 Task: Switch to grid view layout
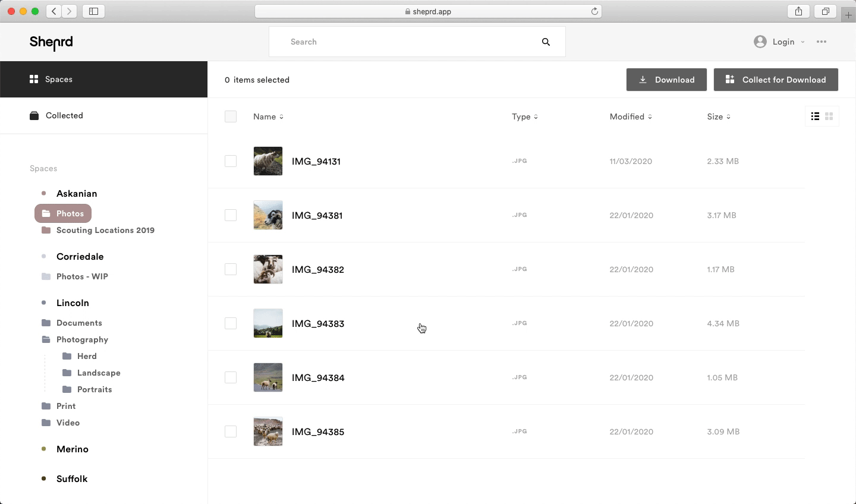pos(829,116)
